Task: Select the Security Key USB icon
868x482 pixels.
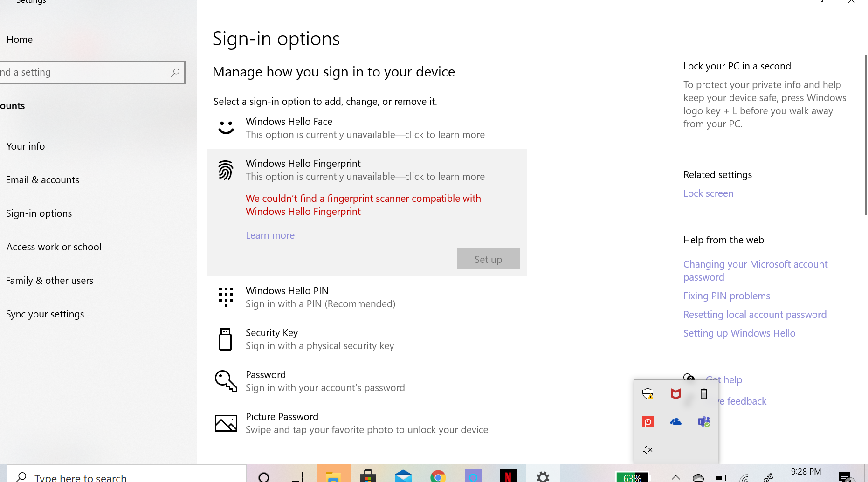Action: pyautogui.click(x=226, y=339)
